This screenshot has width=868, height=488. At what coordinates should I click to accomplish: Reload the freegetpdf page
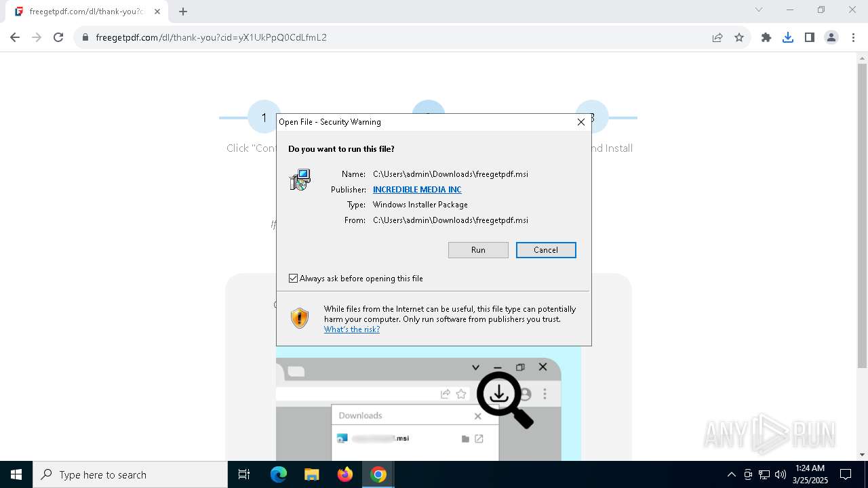click(58, 37)
